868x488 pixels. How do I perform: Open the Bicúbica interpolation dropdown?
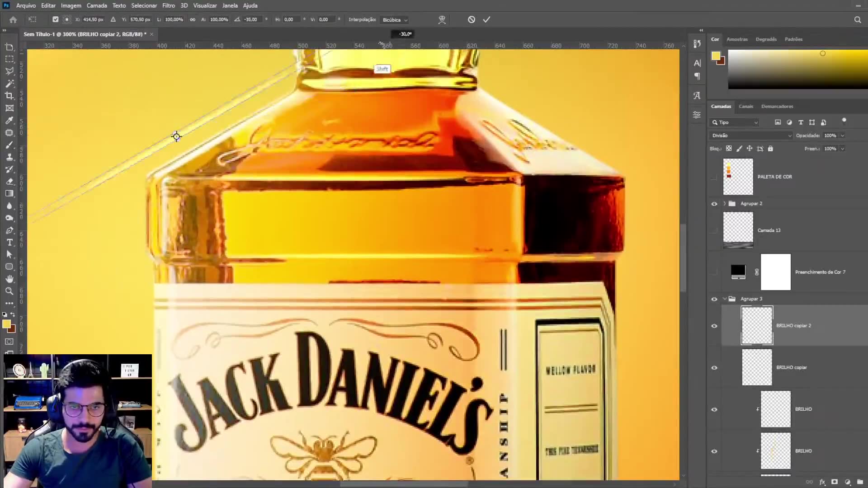pyautogui.click(x=395, y=20)
